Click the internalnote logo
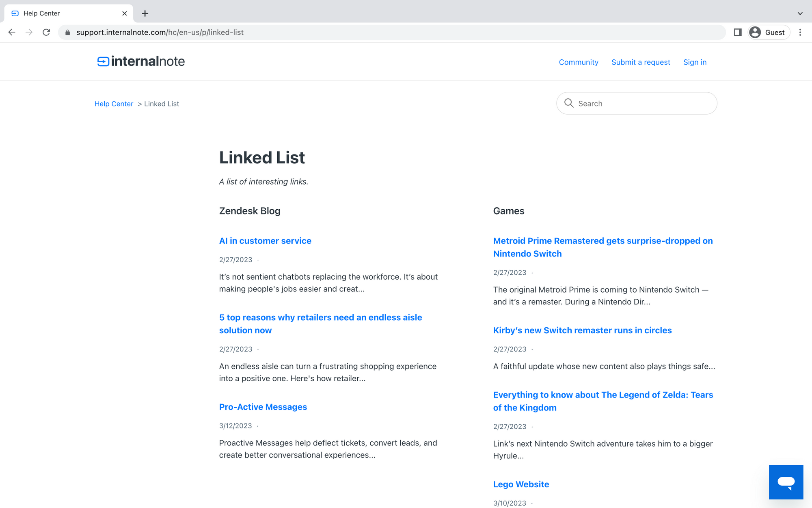The height and width of the screenshot is (508, 812). tap(141, 61)
